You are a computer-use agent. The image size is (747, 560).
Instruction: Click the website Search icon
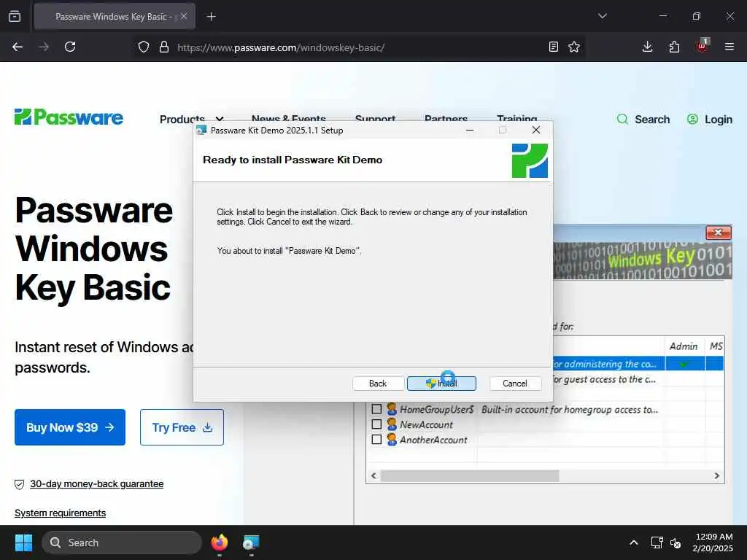[622, 119]
